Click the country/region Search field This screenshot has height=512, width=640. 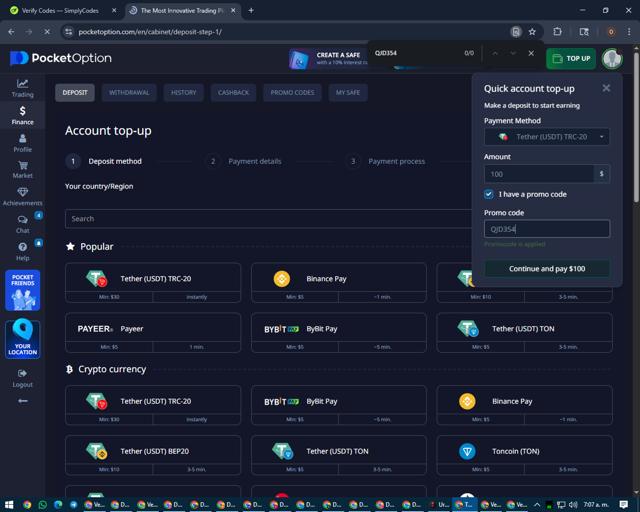pos(268,219)
